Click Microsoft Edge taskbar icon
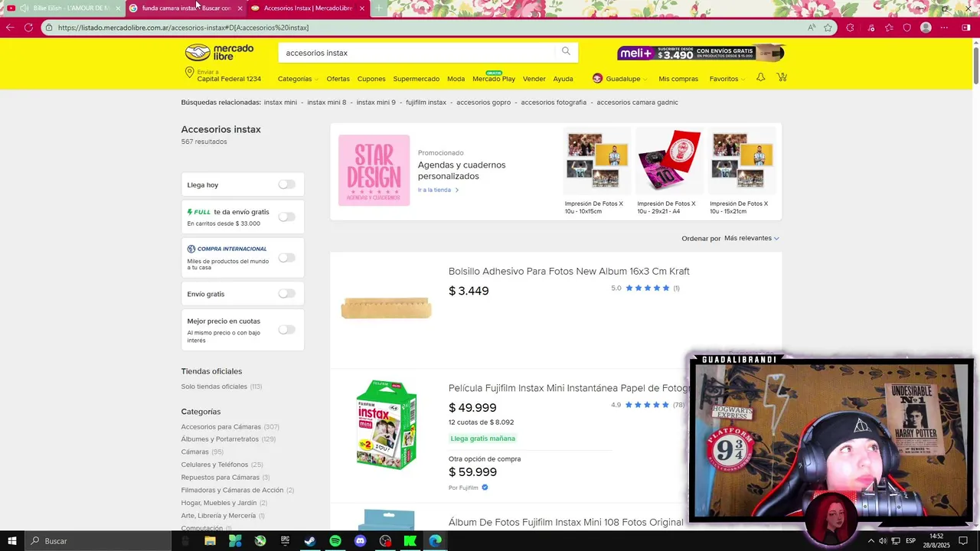 tap(436, 541)
